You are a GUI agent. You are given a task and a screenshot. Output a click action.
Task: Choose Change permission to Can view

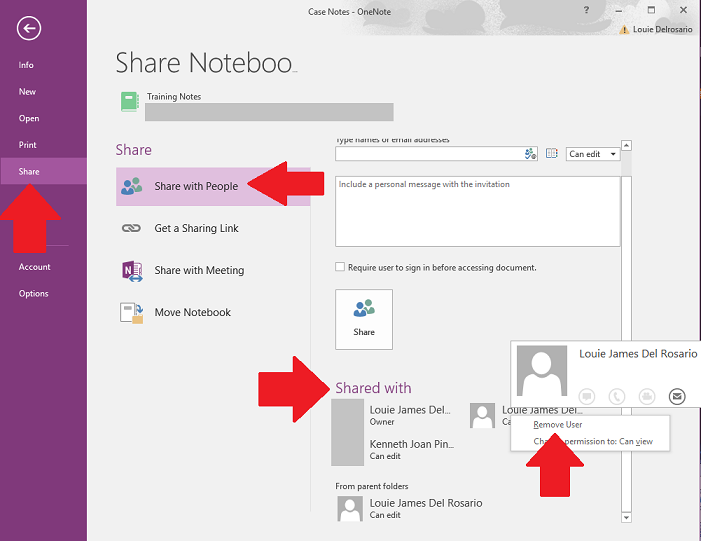pyautogui.click(x=593, y=441)
